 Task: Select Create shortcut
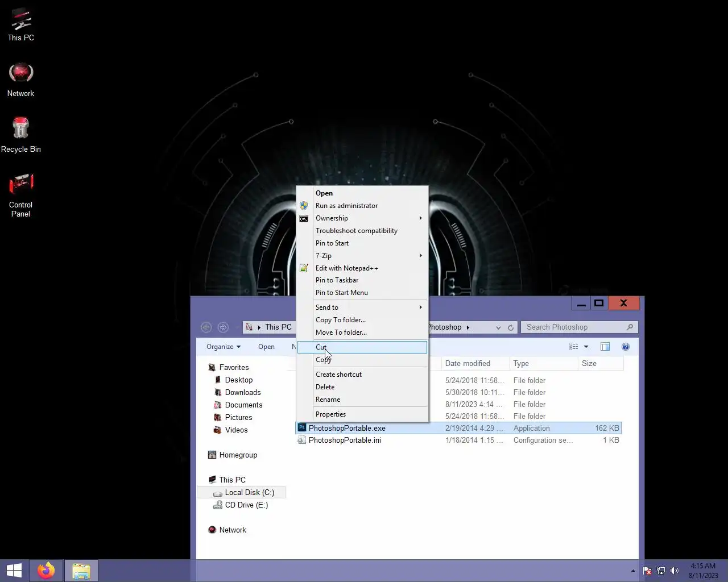[x=362, y=375]
